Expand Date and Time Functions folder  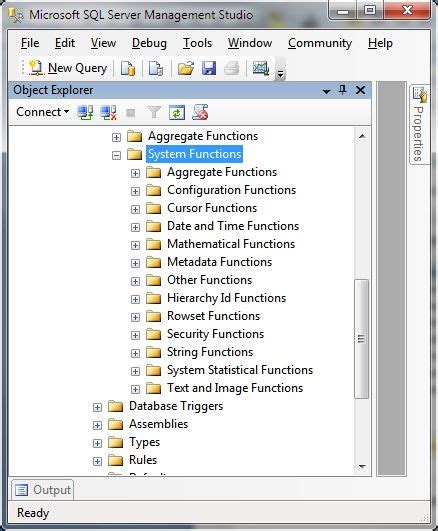pos(135,227)
